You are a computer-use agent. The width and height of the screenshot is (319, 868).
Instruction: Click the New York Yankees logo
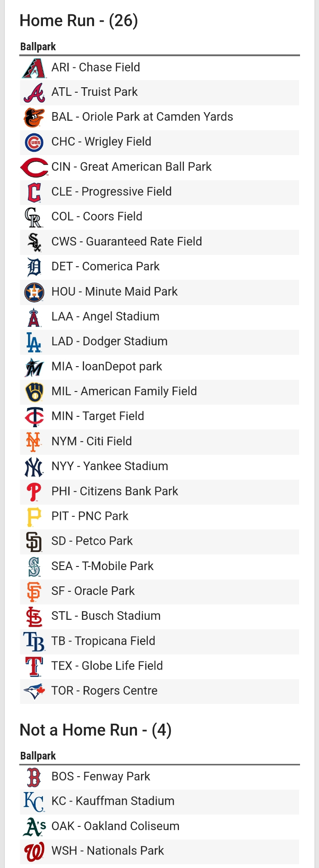pyautogui.click(x=34, y=467)
